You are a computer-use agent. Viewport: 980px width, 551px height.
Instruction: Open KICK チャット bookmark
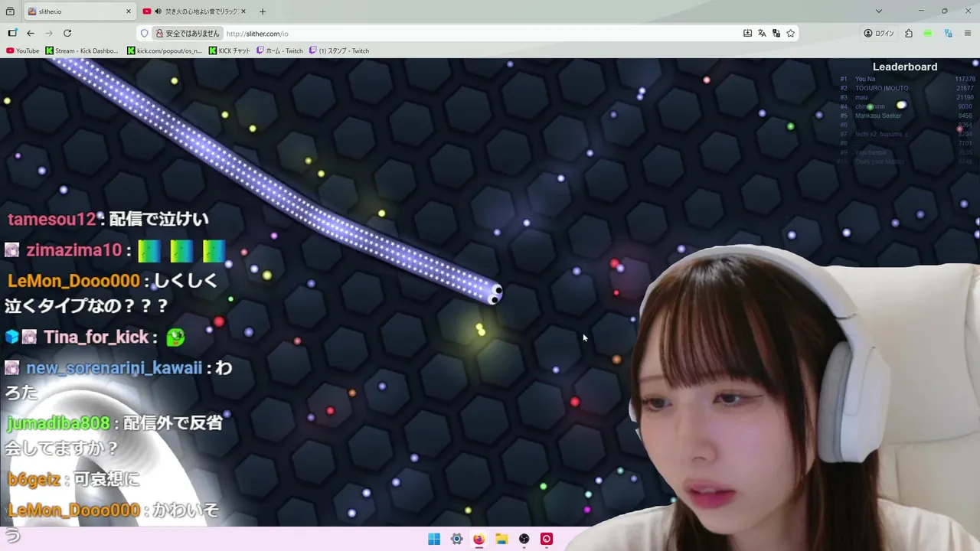tap(230, 51)
